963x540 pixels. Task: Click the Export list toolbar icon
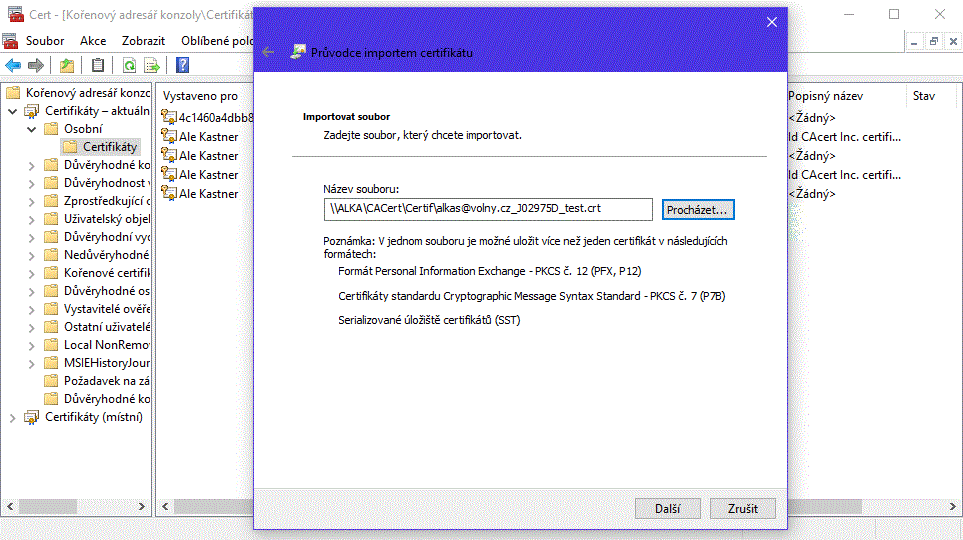(x=152, y=65)
